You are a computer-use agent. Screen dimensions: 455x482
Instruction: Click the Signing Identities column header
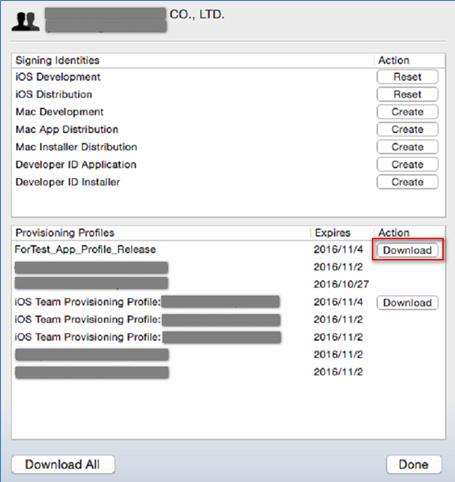click(x=57, y=60)
